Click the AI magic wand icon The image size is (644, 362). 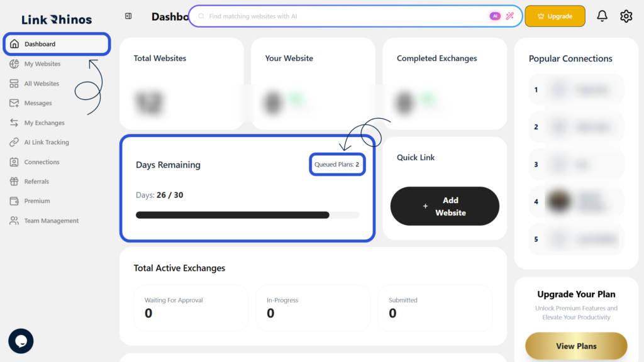pyautogui.click(x=509, y=16)
